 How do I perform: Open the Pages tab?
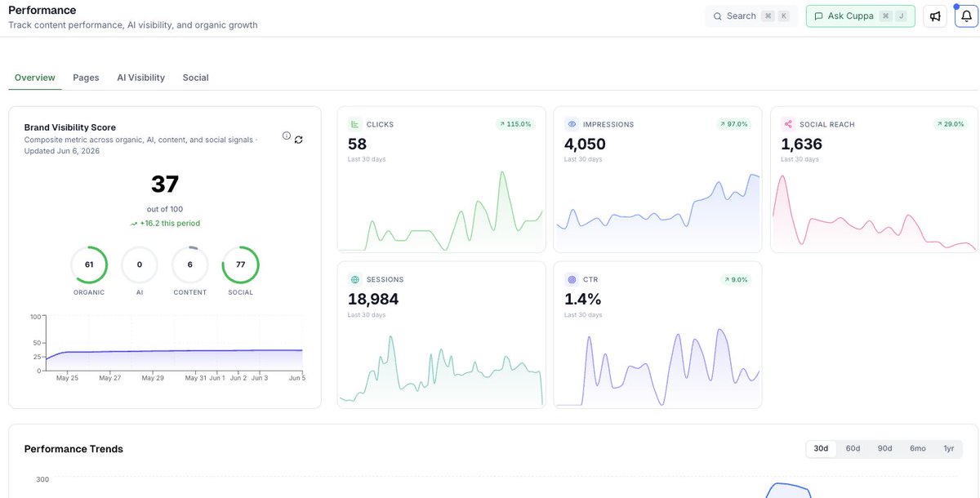[x=86, y=78]
